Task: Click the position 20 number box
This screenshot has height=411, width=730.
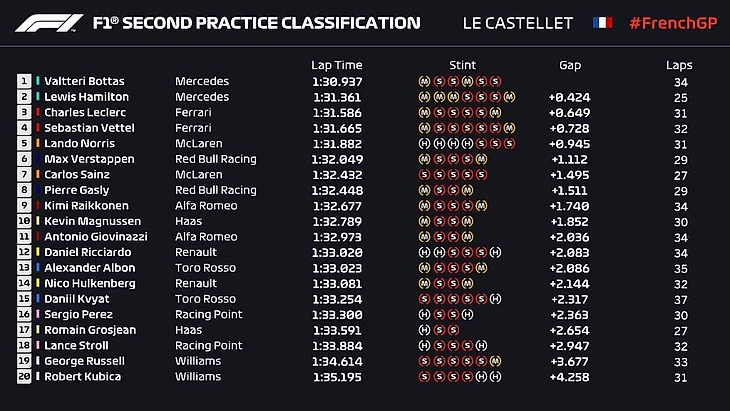Action: point(24,377)
